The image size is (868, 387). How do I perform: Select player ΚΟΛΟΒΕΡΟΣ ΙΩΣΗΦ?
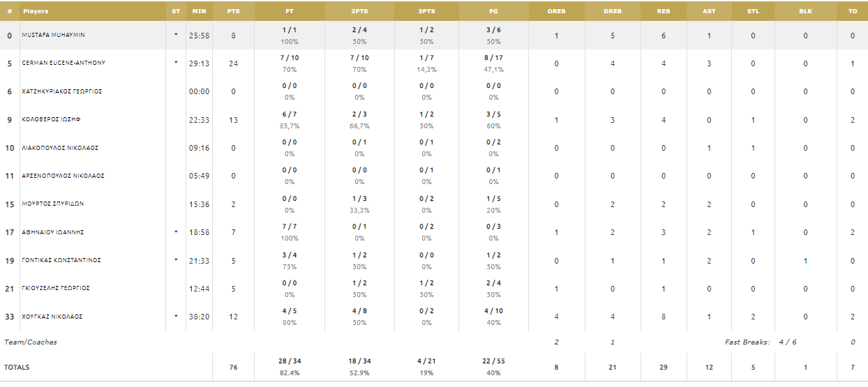(x=51, y=119)
